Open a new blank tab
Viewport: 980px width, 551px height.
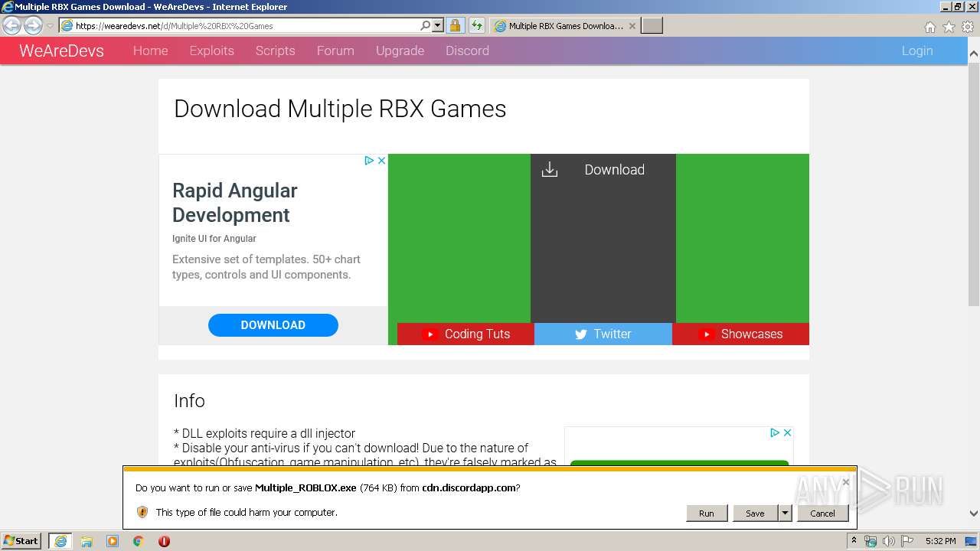click(652, 25)
